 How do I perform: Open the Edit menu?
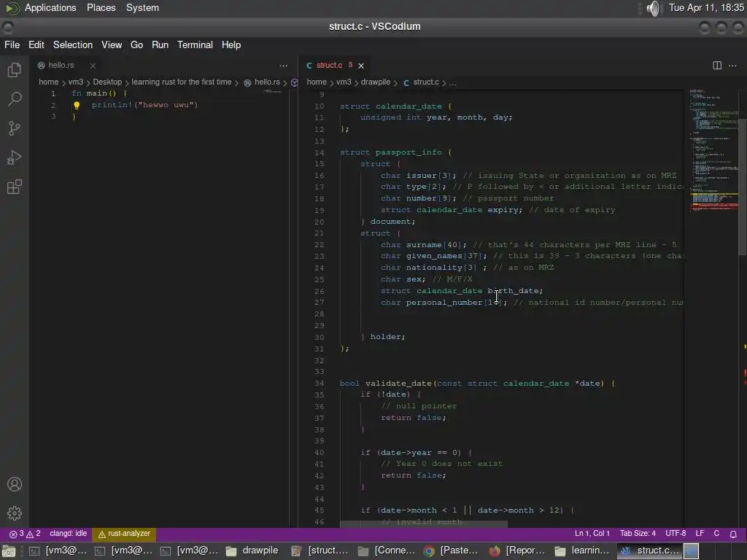36,44
